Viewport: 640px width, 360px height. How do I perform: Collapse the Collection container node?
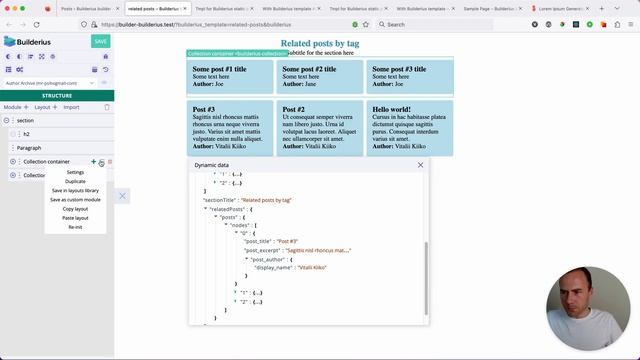click(x=13, y=162)
